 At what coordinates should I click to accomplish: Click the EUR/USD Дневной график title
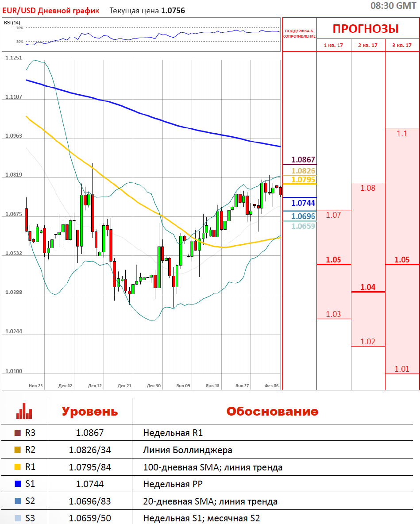[51, 11]
